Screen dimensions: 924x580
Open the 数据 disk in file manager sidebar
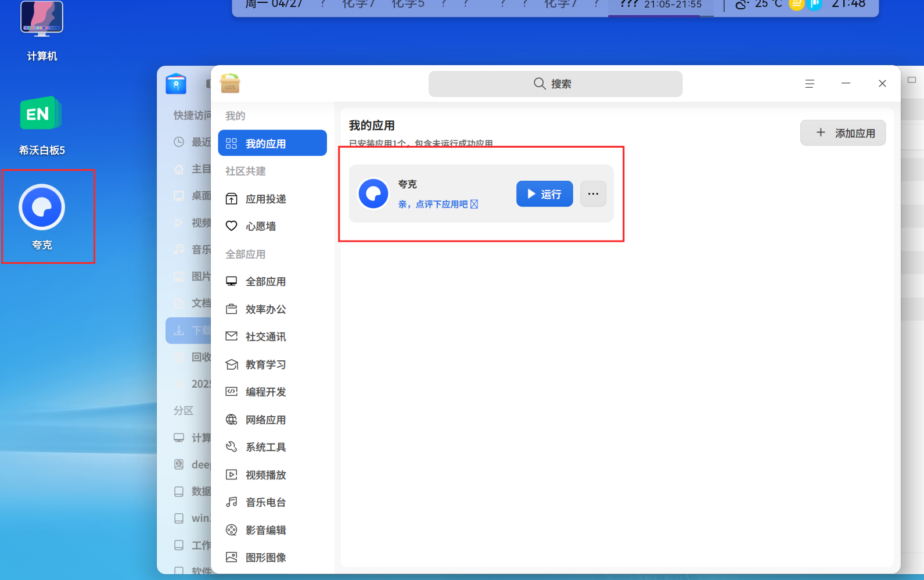(x=188, y=491)
